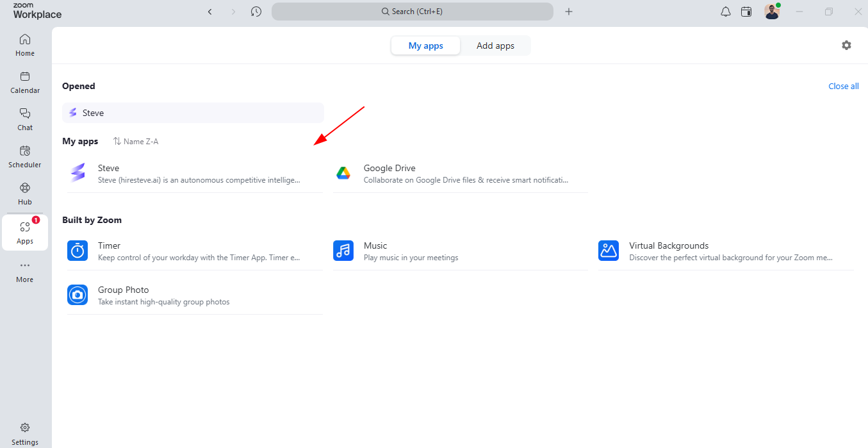868x448 pixels.
Task: Open Settings at the sidebar bottom
Action: [x=25, y=433]
